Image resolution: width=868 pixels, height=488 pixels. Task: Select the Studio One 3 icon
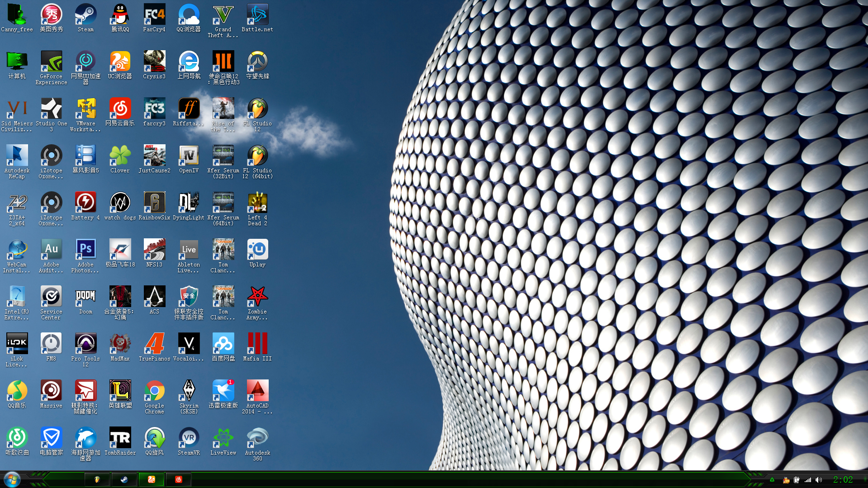(51, 115)
